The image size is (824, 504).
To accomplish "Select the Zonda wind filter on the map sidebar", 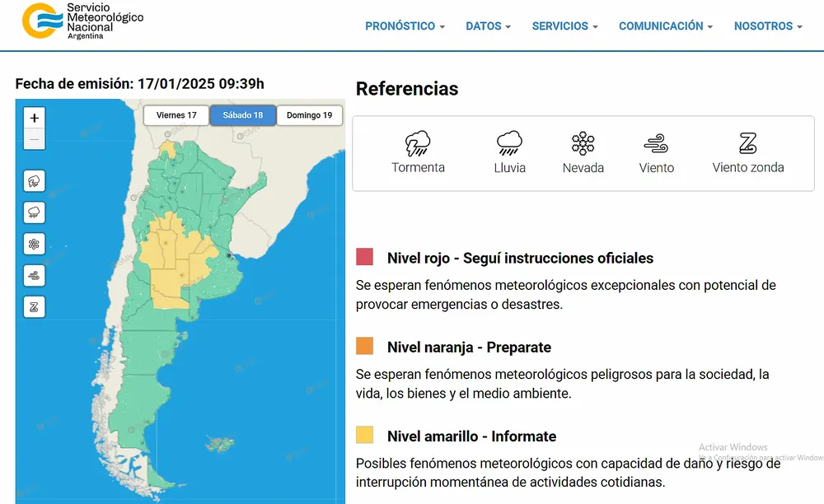I will [x=34, y=306].
